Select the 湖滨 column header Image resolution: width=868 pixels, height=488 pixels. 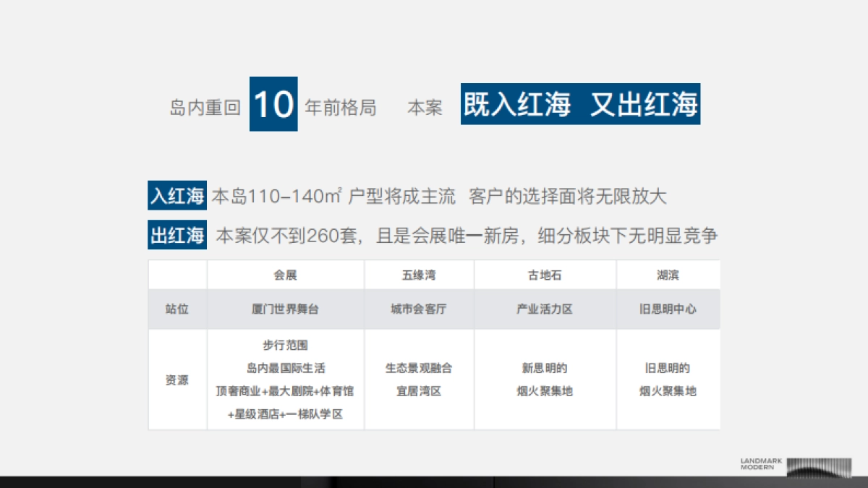pos(668,275)
